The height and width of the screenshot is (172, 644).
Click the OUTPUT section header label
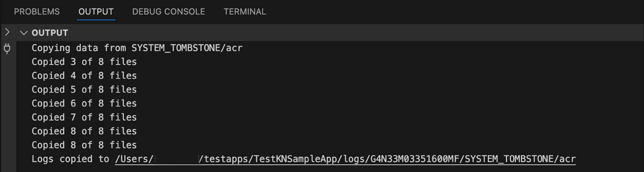click(x=50, y=33)
